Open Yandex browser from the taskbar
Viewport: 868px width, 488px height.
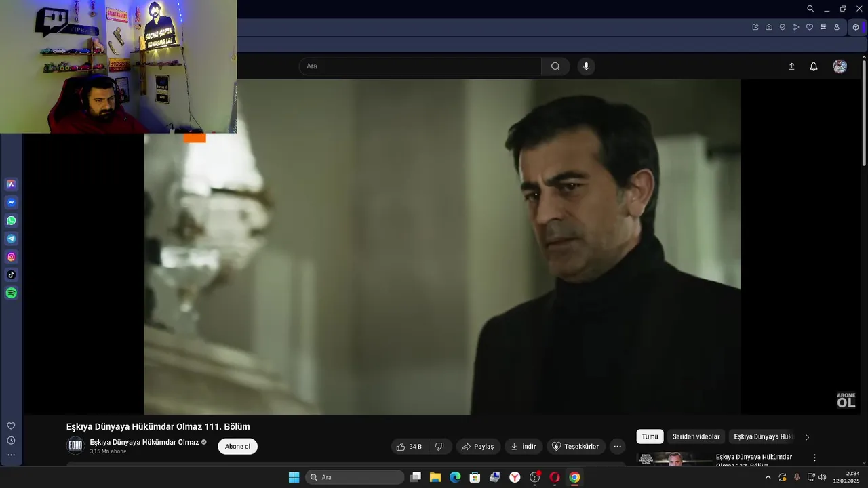coord(515,477)
